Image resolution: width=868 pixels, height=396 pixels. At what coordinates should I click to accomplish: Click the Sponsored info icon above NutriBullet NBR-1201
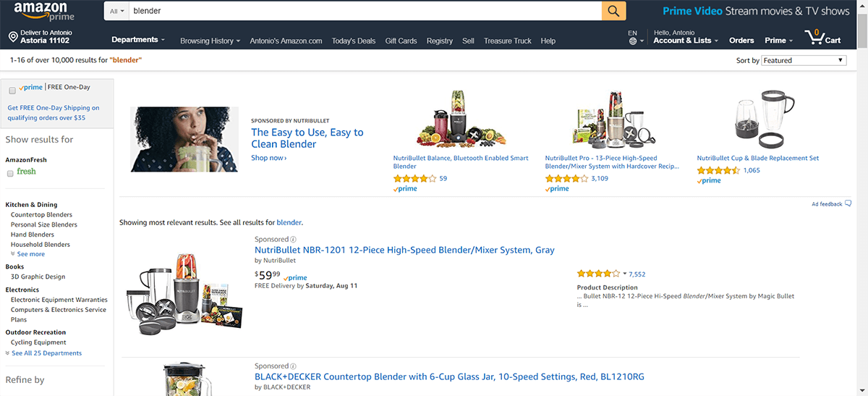294,239
